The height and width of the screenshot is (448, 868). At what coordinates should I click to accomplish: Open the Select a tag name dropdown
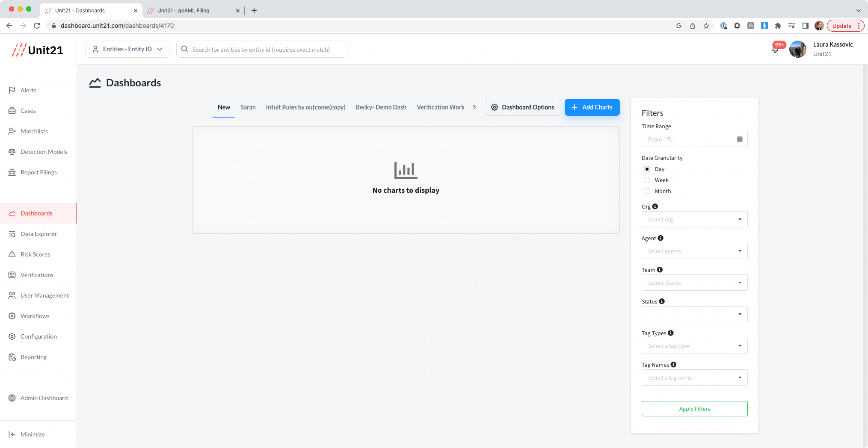click(x=694, y=377)
